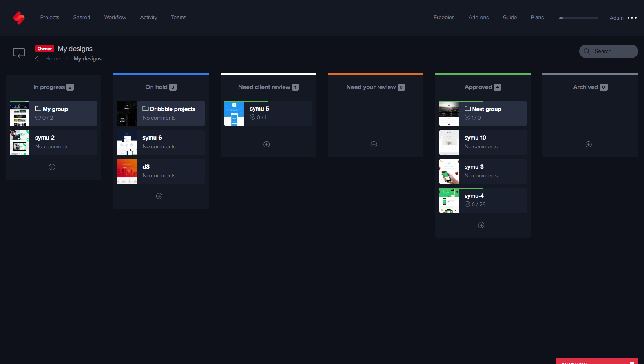Go to Activity
The height and width of the screenshot is (364, 644).
click(149, 18)
